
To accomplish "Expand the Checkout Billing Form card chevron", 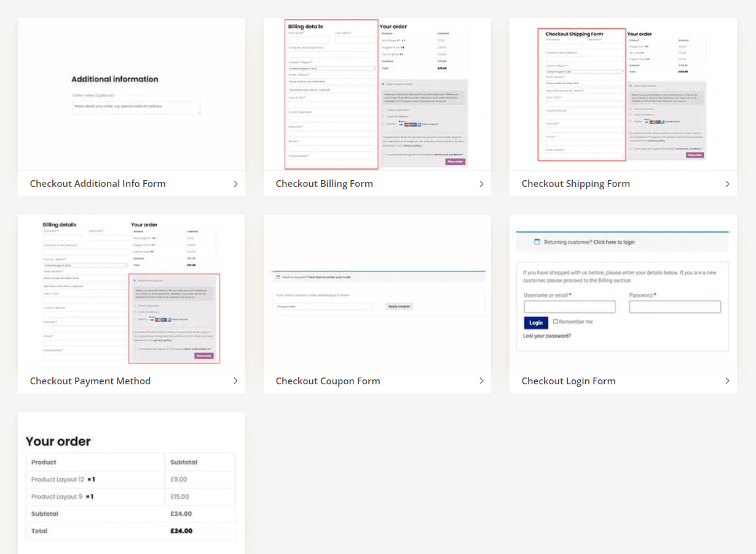I will tap(481, 183).
